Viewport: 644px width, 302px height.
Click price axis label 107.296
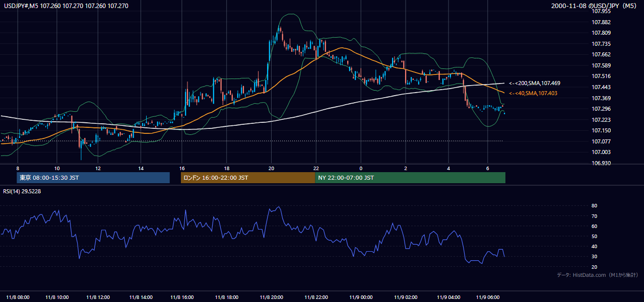[601, 109]
